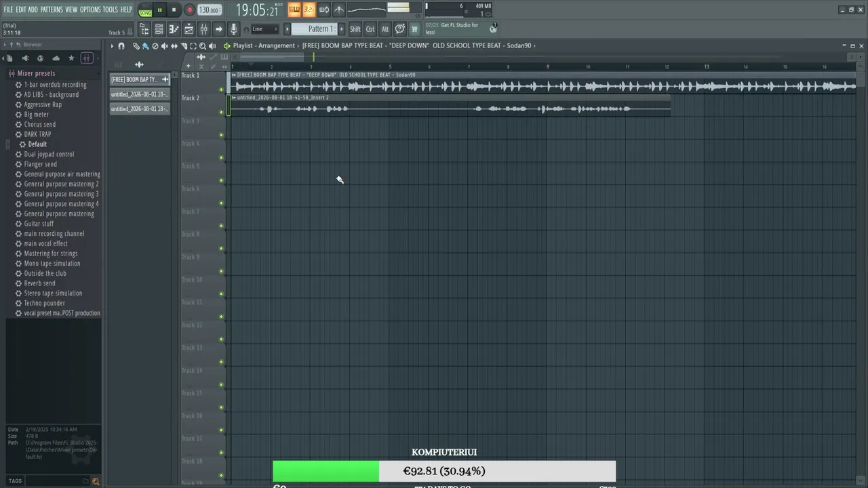868x488 pixels.
Task: Pick the Zoom magnifier tool in playlist
Action: tap(203, 46)
